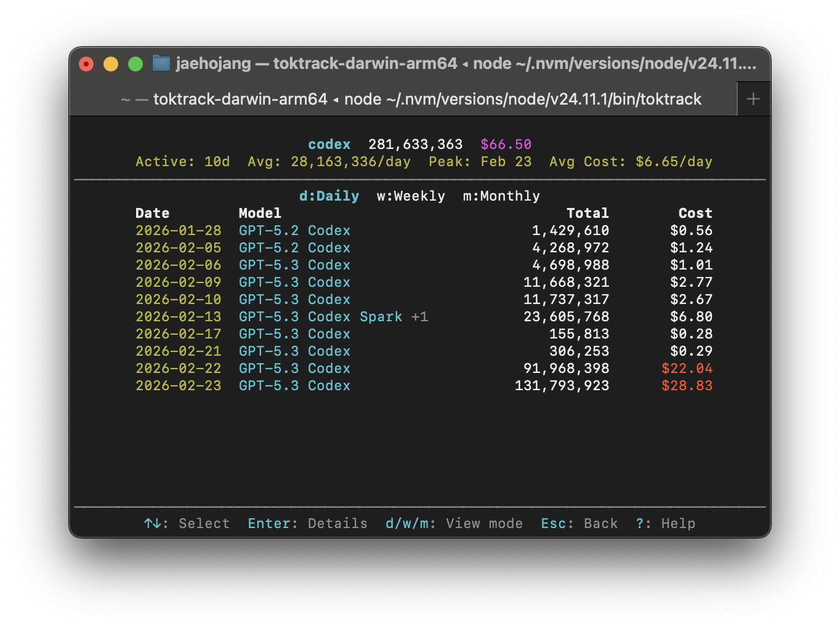Open a new terminal tab with the plus button
Viewport: 840px width, 629px height.
(753, 98)
